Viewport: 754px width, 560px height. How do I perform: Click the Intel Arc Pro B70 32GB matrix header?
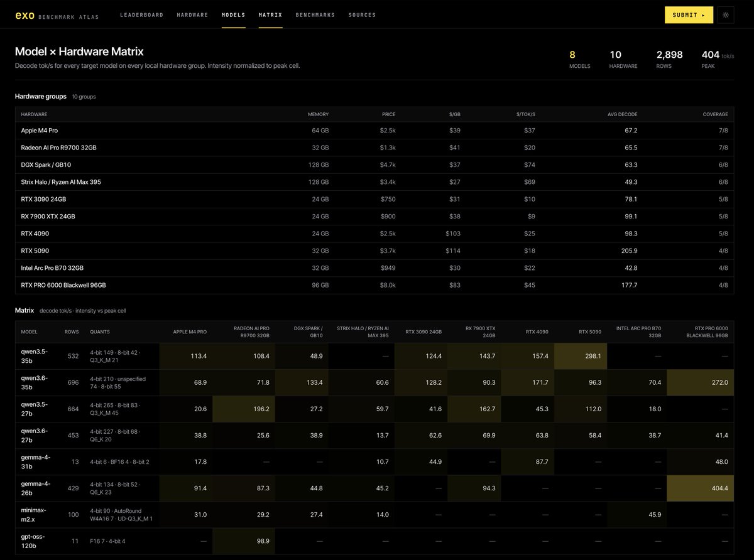click(639, 331)
